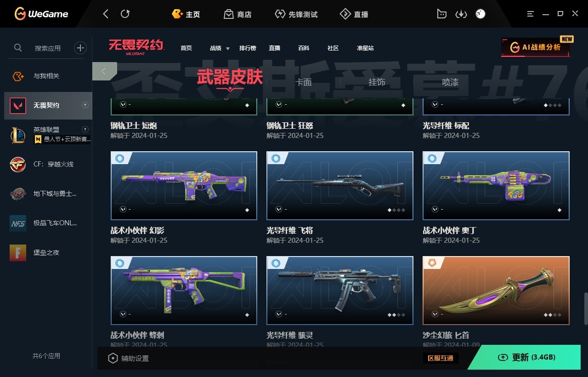588x377 pixels.
Task: Click the update arrow beside 无畏契约
Action: (85, 105)
